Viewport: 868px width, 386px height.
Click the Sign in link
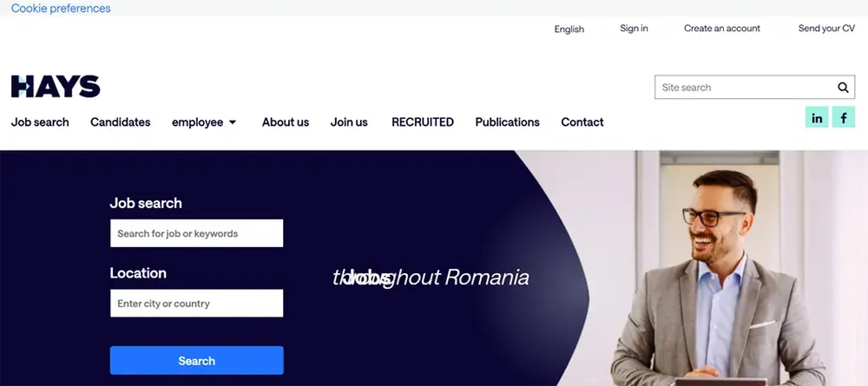pyautogui.click(x=634, y=29)
